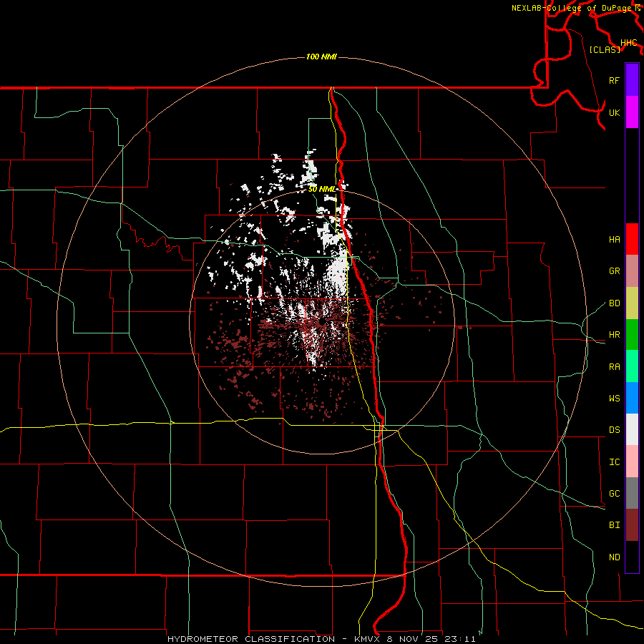Click the '50 NMI' range ring label
This screenshot has height=644, width=644.
click(x=321, y=189)
